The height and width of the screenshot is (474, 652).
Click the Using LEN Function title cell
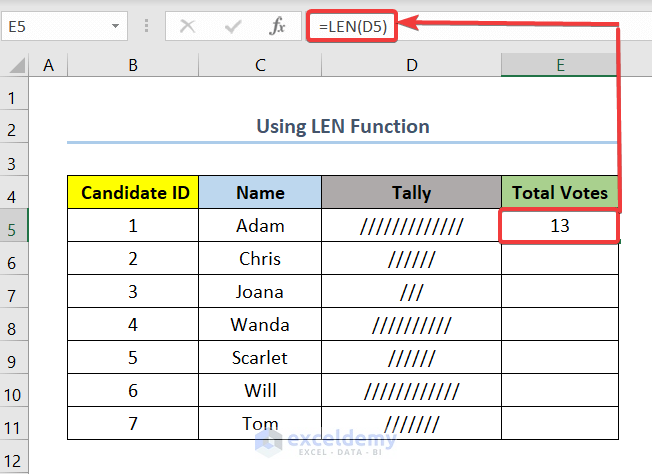[343, 127]
